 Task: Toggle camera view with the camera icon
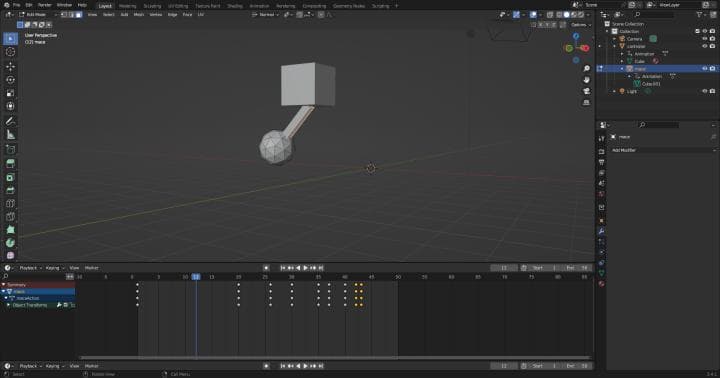[586, 91]
